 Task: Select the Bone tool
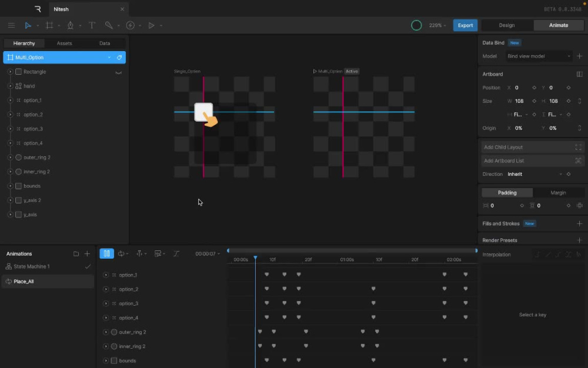pos(109,25)
